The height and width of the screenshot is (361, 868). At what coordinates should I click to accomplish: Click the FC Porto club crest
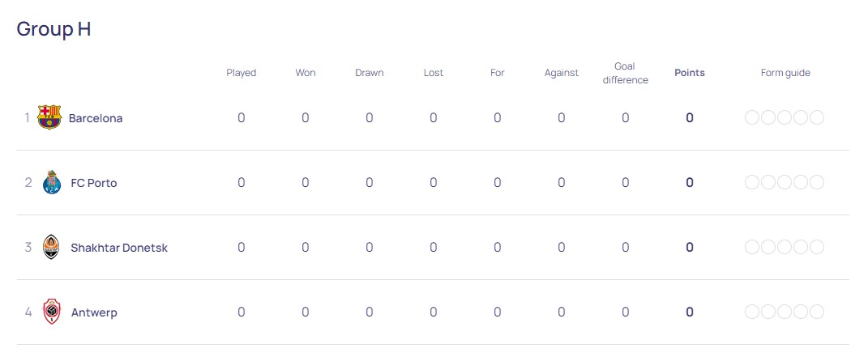point(51,182)
